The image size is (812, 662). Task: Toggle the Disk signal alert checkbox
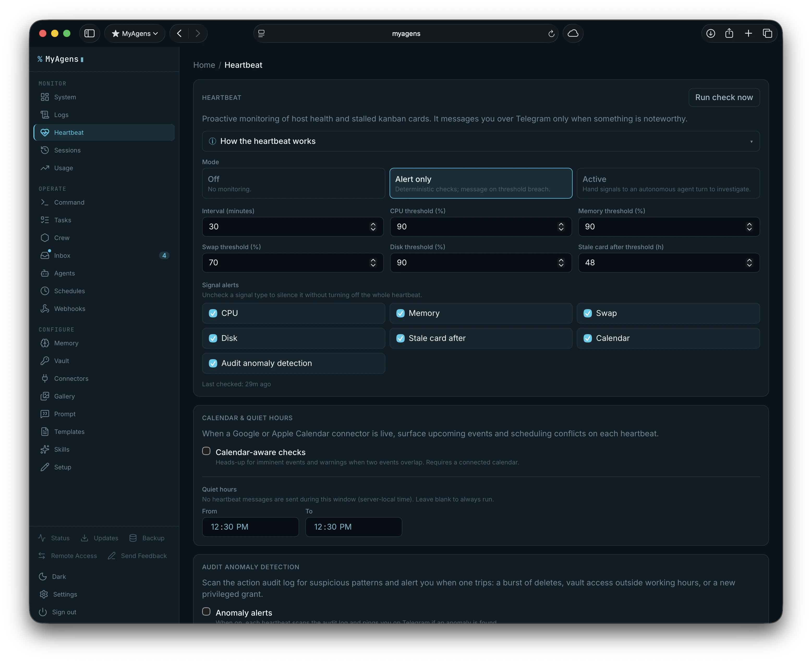tap(213, 339)
